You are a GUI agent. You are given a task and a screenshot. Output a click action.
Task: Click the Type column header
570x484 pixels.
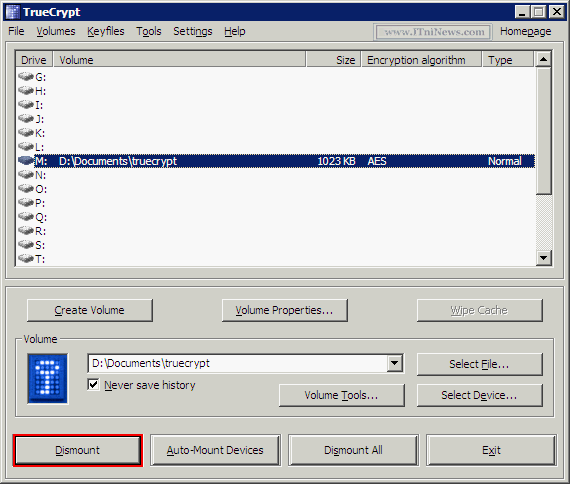pyautogui.click(x=508, y=60)
